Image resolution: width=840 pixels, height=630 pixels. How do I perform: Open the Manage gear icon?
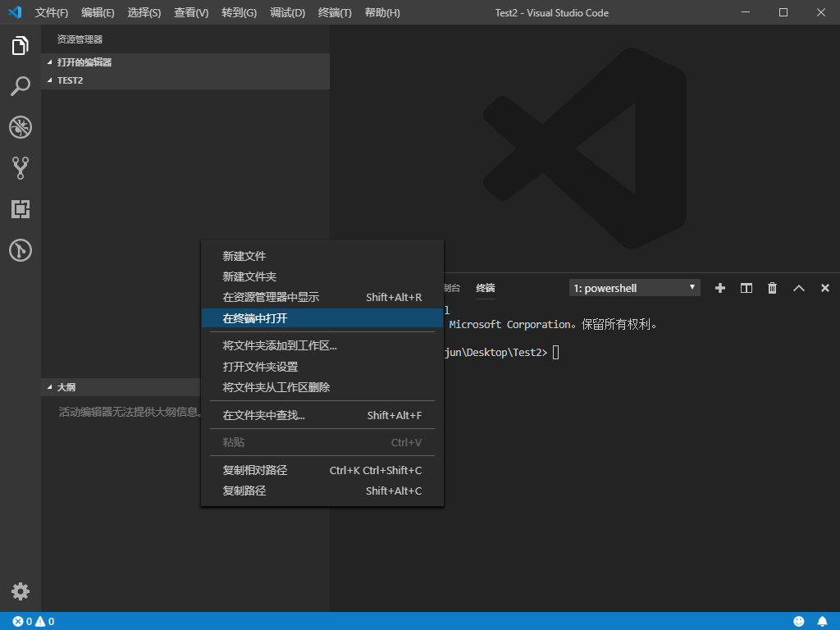click(x=21, y=591)
